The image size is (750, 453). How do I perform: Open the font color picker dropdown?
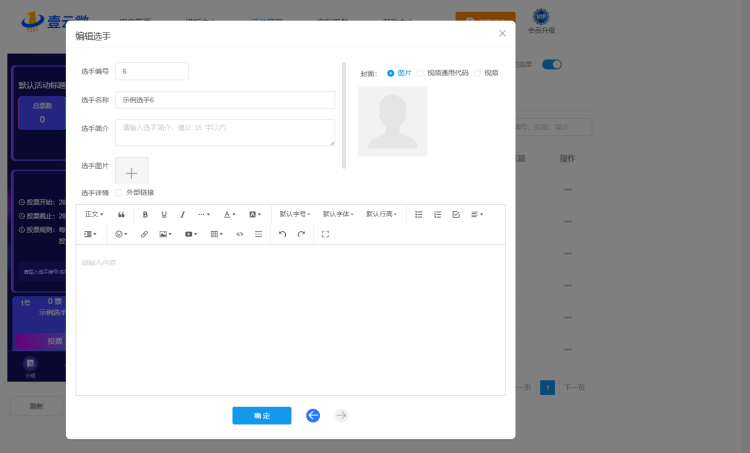click(229, 214)
